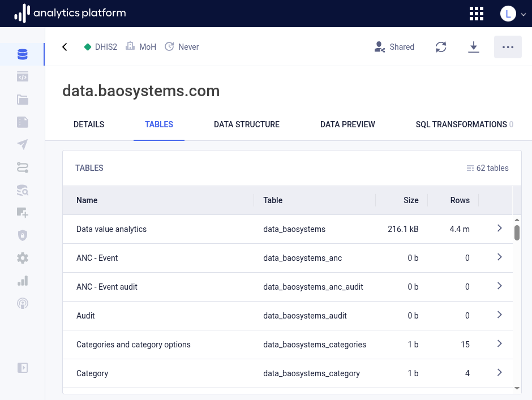Click the data.baosystems.com page title
Screen dimensions: 532x400
[x=141, y=91]
